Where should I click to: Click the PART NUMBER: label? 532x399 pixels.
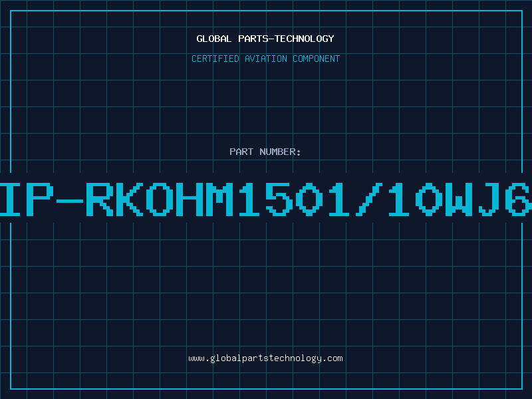tap(265, 152)
